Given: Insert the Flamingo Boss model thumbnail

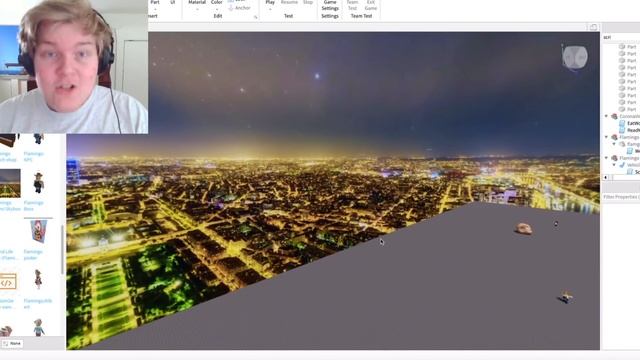Looking at the screenshot, I should click(x=38, y=183).
